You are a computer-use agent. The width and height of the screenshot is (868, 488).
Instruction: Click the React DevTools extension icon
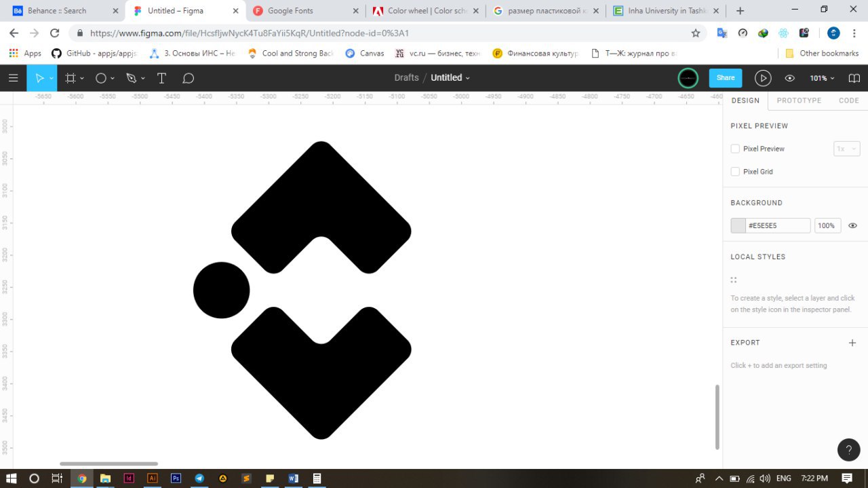783,33
